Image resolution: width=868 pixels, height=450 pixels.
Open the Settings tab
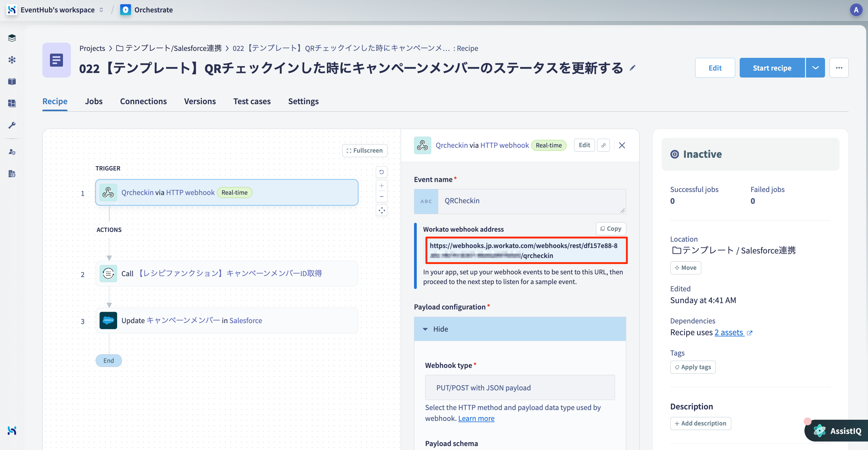(x=303, y=101)
